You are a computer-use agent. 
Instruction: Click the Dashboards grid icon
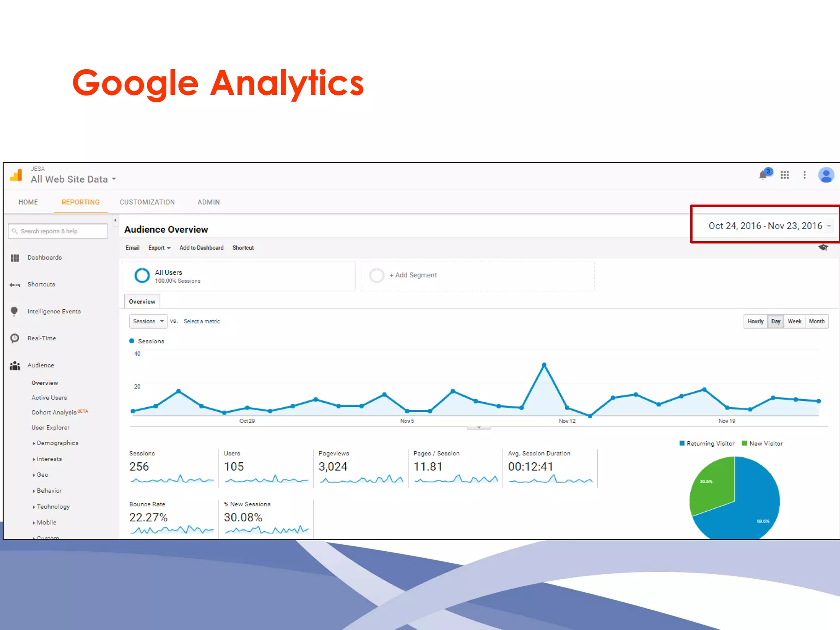click(x=15, y=258)
